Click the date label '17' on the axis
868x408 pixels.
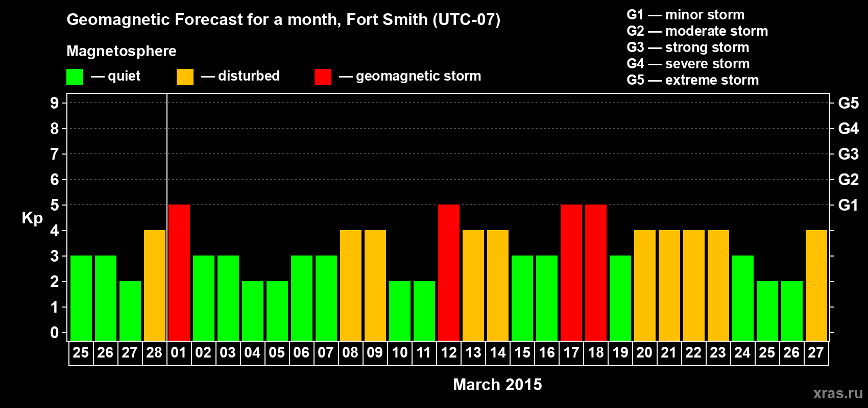coord(571,353)
